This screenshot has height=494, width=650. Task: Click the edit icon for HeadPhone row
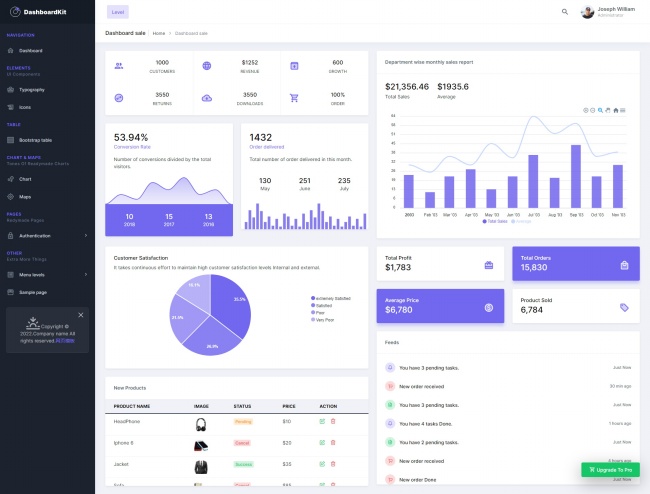pyautogui.click(x=322, y=422)
